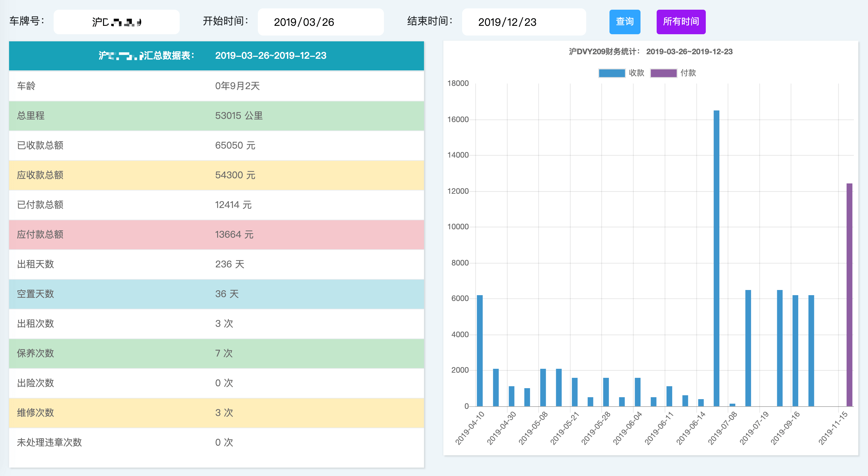Image resolution: width=868 pixels, height=476 pixels.
Task: Click the x-axis label 2019-07-08
Action: coord(723,428)
